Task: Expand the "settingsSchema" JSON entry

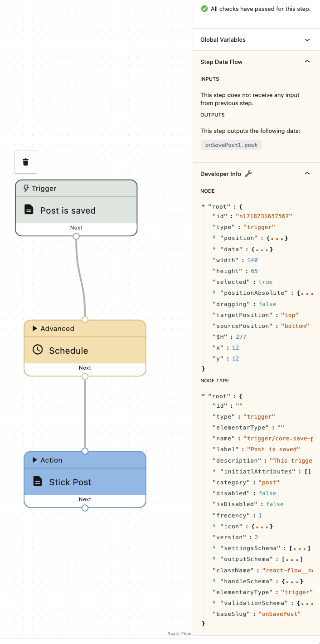Action: [x=214, y=548]
